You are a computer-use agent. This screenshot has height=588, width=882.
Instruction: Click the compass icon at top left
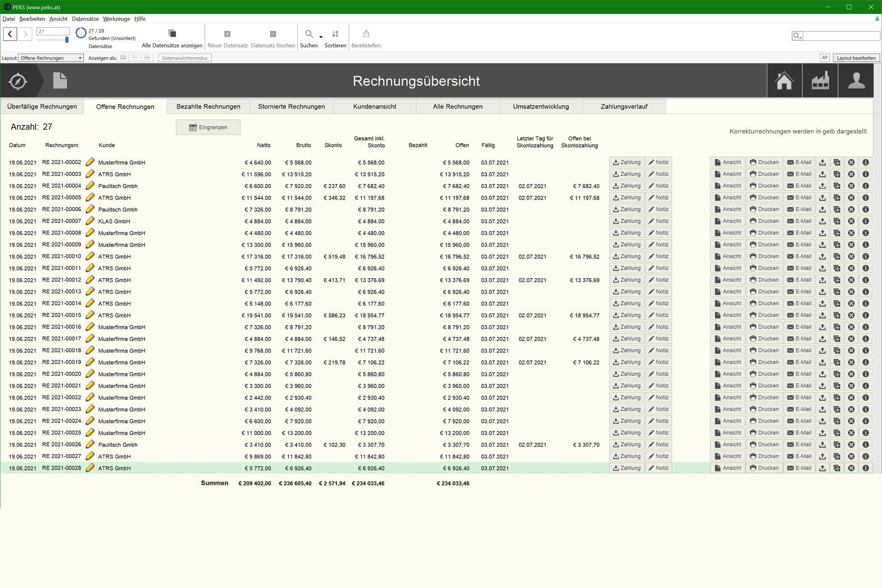[18, 82]
